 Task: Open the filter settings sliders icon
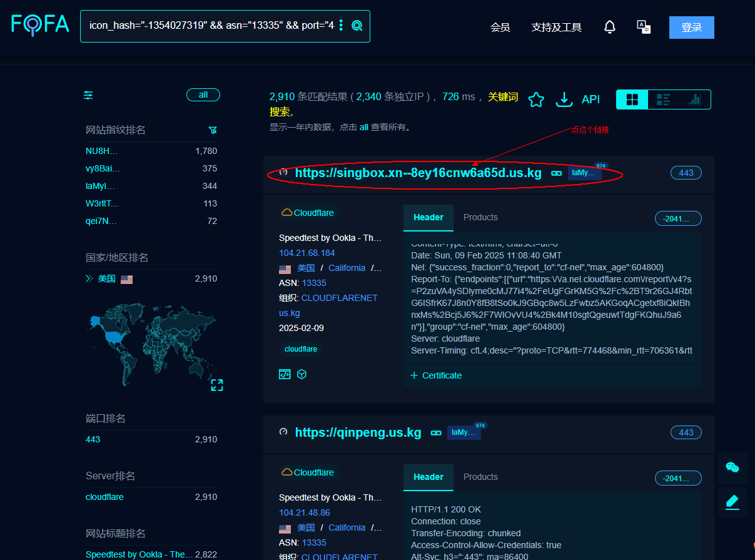pos(88,95)
